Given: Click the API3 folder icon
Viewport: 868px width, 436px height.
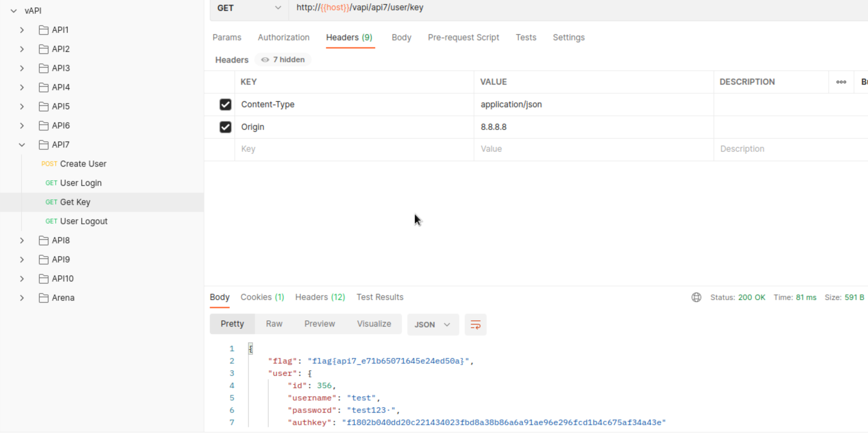Looking at the screenshot, I should click(43, 68).
